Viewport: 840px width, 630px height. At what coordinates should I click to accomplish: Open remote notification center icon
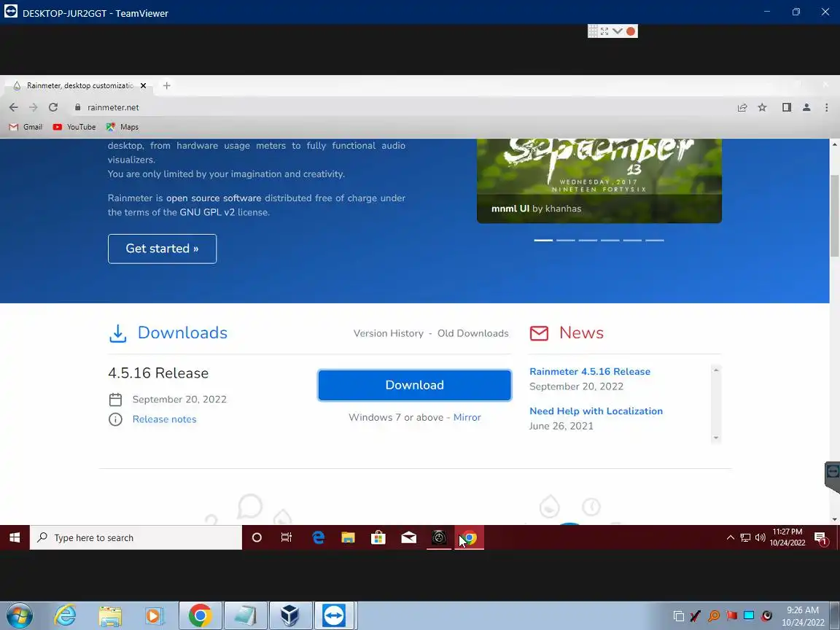point(821,538)
